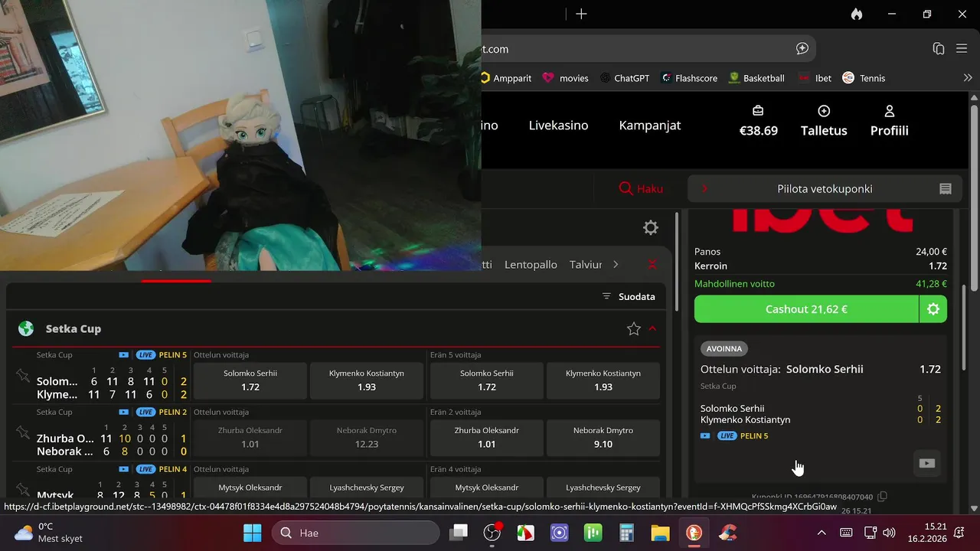Show hidden system tray icons
Screen dimensions: 980x551
pos(822,533)
